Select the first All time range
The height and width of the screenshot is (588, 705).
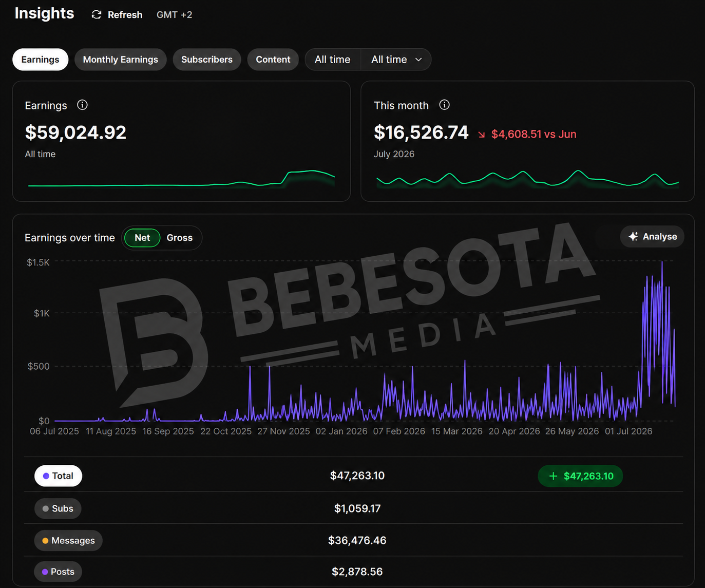[x=333, y=60]
